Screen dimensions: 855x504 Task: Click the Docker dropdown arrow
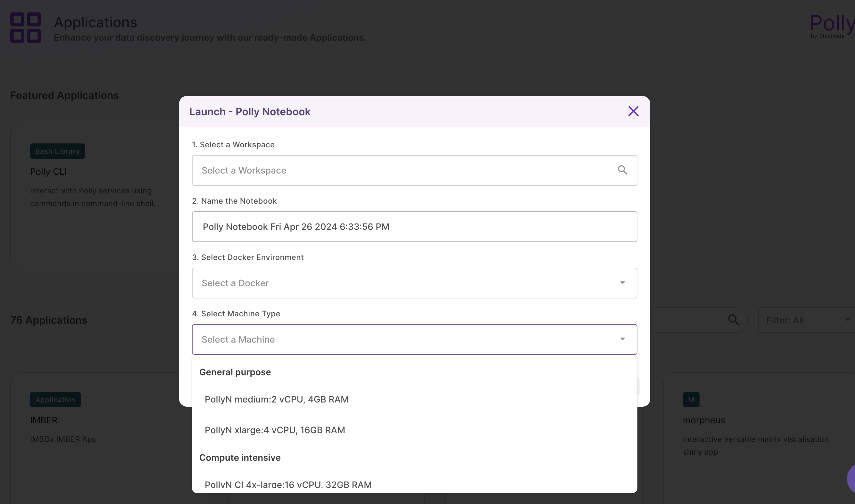click(x=622, y=283)
